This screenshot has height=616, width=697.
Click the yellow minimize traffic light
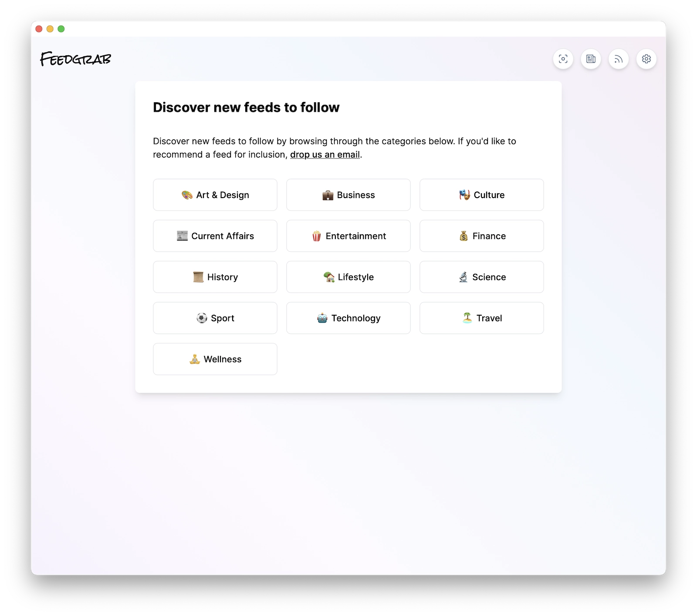coord(51,28)
